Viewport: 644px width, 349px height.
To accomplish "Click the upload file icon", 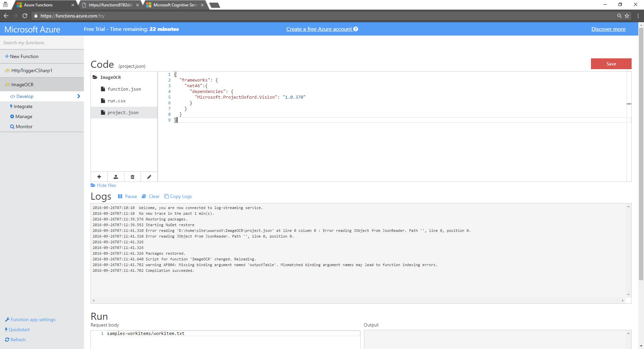I will [x=116, y=177].
